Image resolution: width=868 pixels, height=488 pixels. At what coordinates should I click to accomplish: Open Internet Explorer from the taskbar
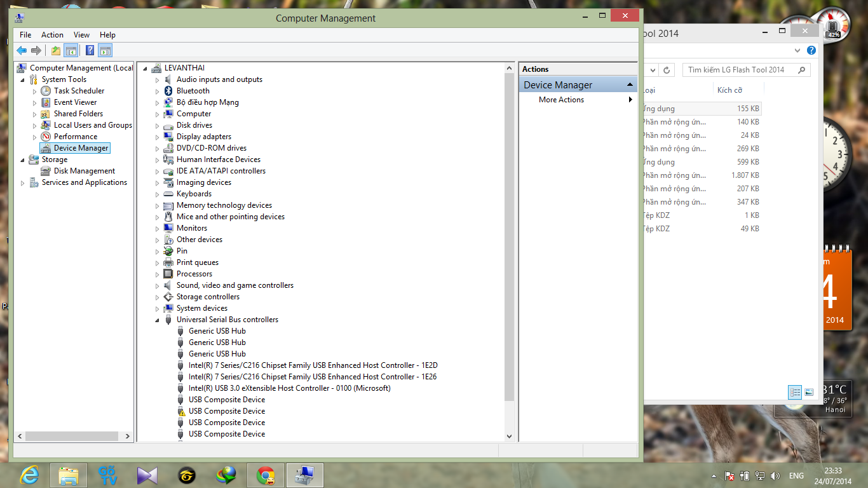point(29,475)
